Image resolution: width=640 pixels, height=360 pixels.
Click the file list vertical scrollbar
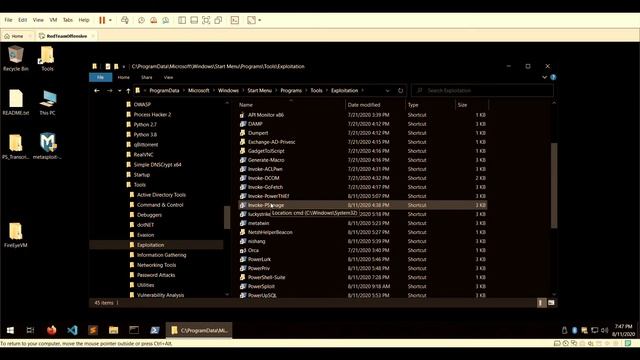(554, 185)
